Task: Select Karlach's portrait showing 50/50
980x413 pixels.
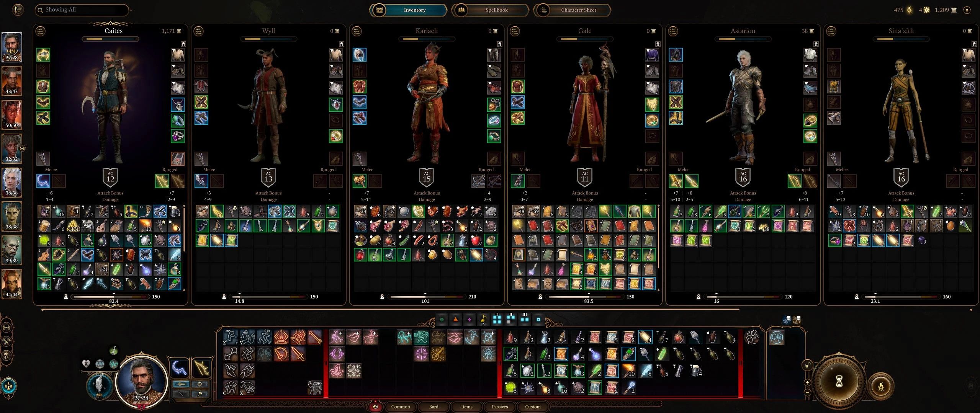Action: point(12,115)
